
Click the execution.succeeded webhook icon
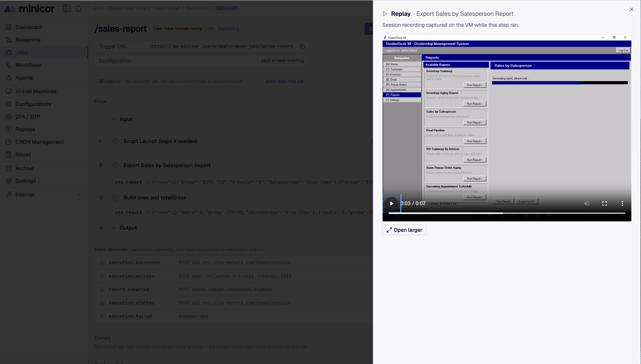(x=102, y=263)
